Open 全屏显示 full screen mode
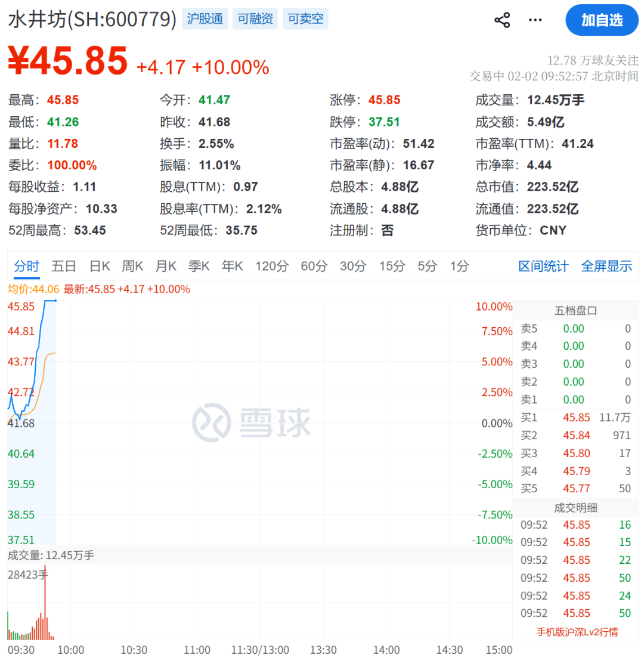The image size is (644, 658). click(606, 266)
